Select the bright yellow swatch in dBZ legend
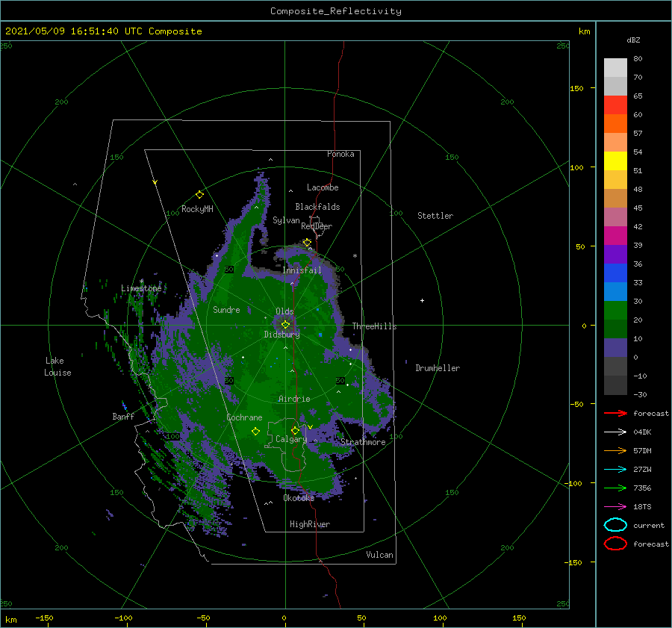 [615, 161]
